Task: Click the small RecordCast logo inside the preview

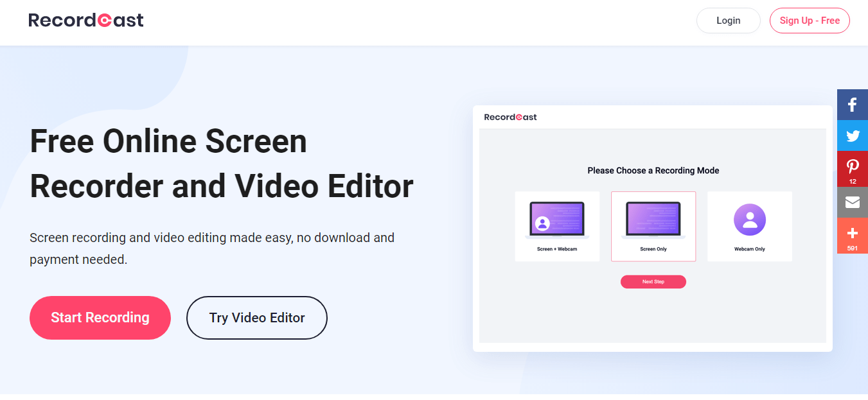Action: (510, 117)
